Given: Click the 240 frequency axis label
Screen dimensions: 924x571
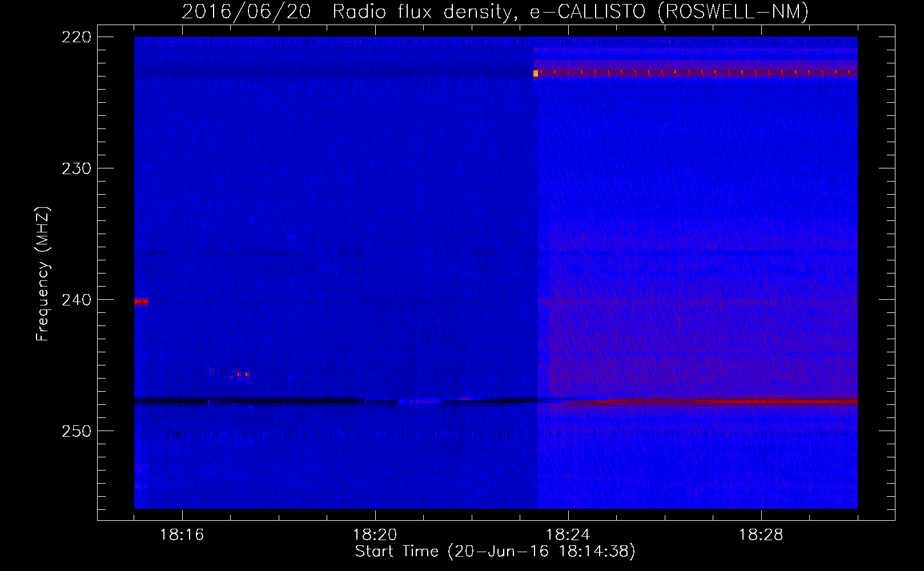Looking at the screenshot, I should click(77, 300).
